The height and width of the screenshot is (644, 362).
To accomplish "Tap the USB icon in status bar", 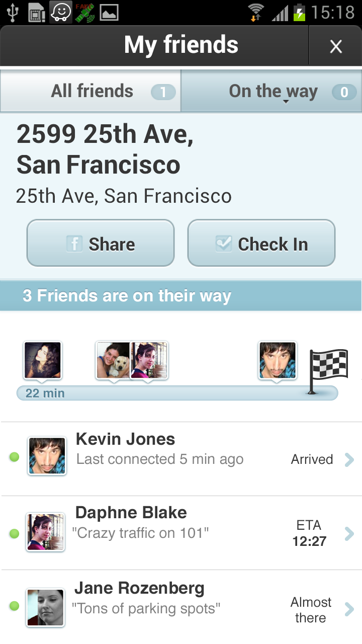I will click(x=12, y=12).
